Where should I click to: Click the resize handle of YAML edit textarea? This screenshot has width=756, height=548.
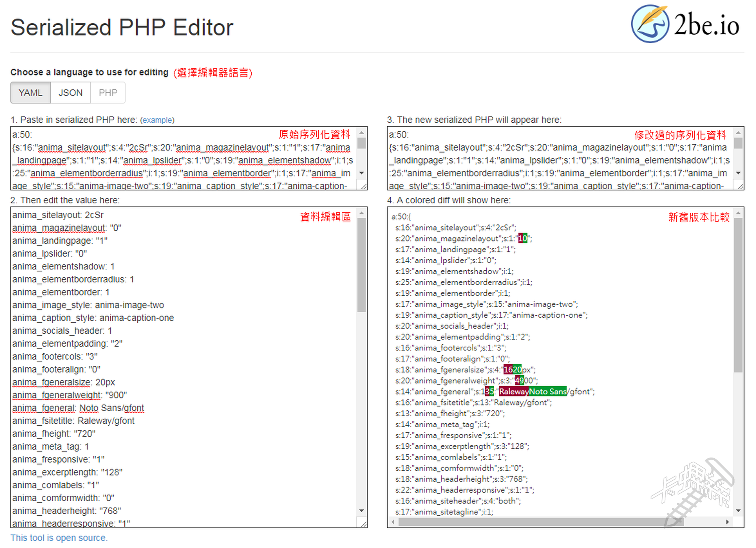(363, 524)
